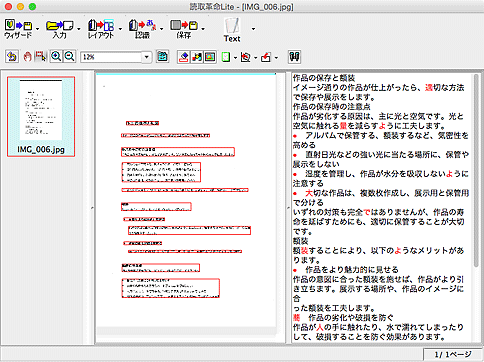Click the red arrow box icon
Screen dimensions: 484x362
click(266, 57)
